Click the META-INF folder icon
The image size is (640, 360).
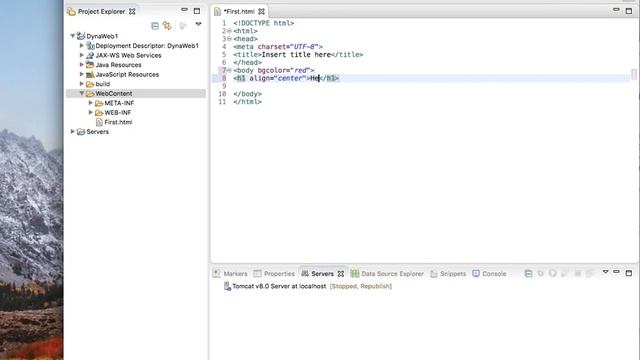tap(99, 103)
